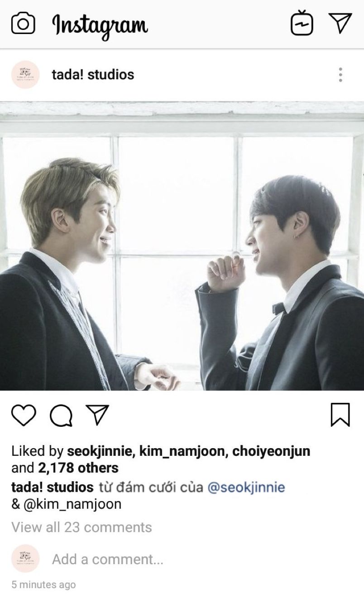
Task: Click the Instagram logo wordmark
Action: [100, 25]
